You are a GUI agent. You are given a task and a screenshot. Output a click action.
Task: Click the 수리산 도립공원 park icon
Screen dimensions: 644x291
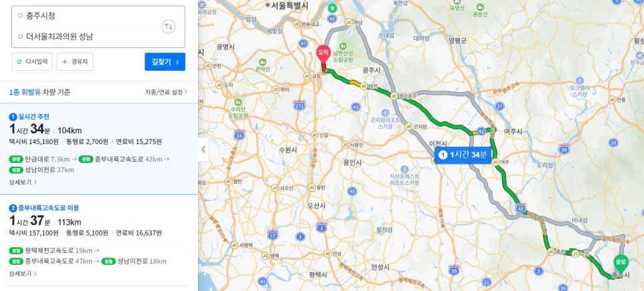point(237,102)
